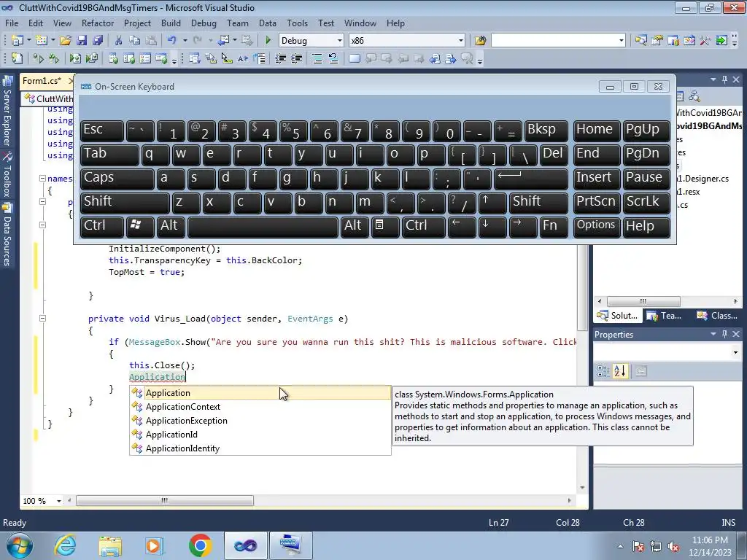This screenshot has height=560, width=747.
Task: Open the Find combo box dropdown arrow
Action: click(622, 41)
